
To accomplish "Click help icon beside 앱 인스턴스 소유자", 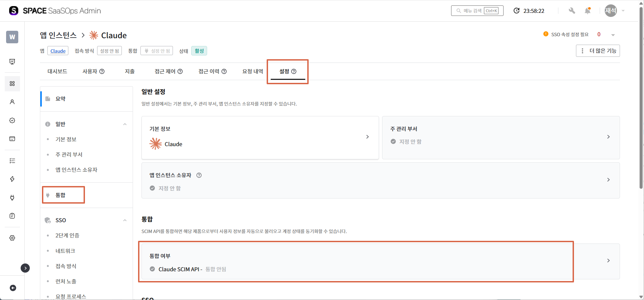I will tap(199, 175).
